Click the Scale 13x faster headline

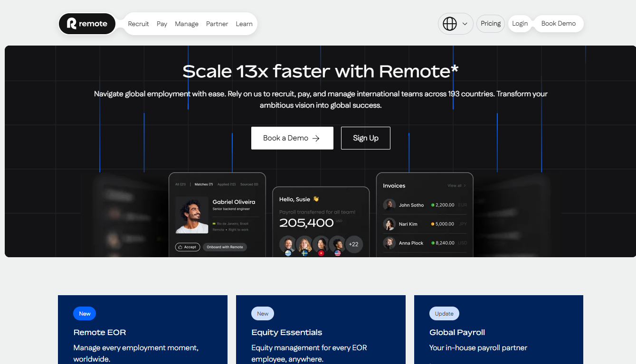(x=321, y=71)
